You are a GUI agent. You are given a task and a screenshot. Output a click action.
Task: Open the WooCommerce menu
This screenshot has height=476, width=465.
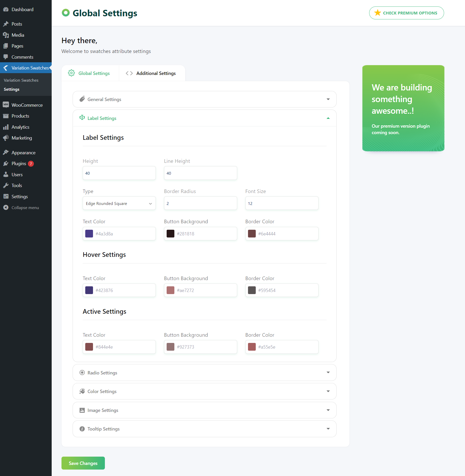(x=26, y=105)
